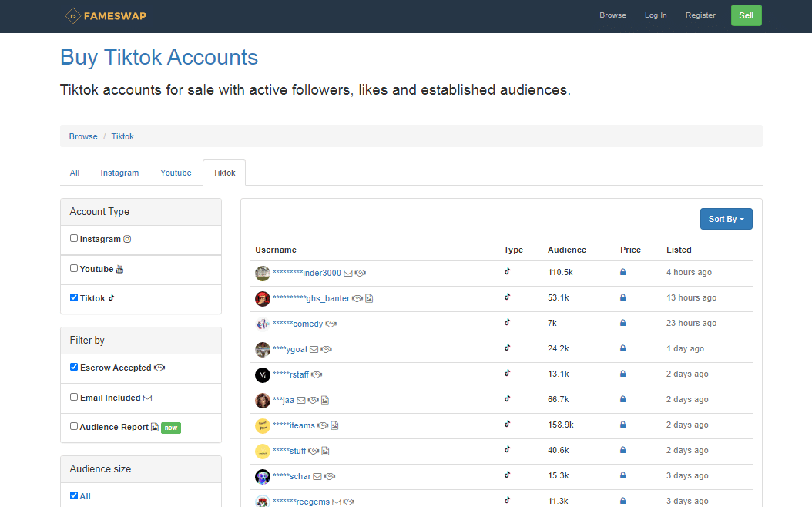Click escrow handshake icon beside rstaff
The width and height of the screenshot is (812, 507).
click(317, 374)
